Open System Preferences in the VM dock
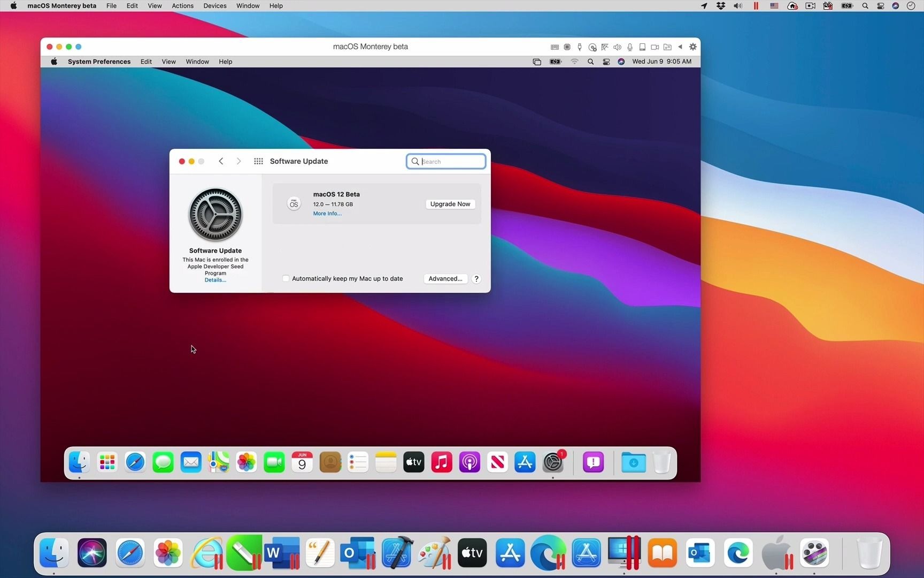The height and width of the screenshot is (578, 924). (x=553, y=462)
